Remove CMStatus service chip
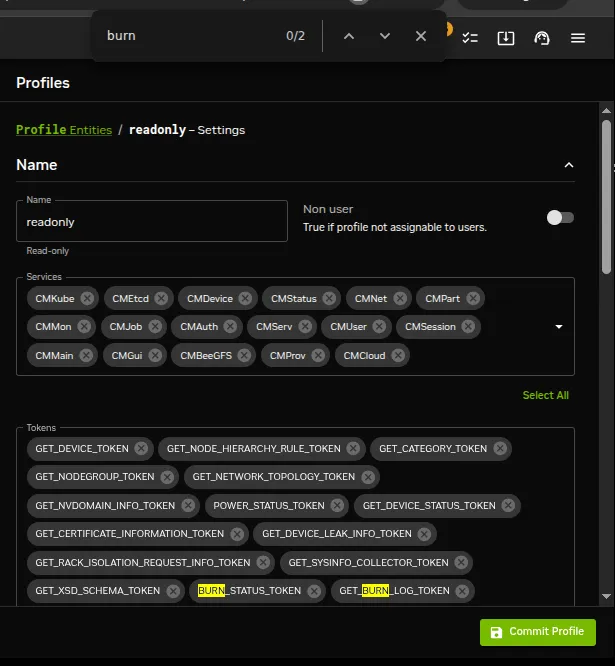Screen dimensions: 615x666 point(329,298)
